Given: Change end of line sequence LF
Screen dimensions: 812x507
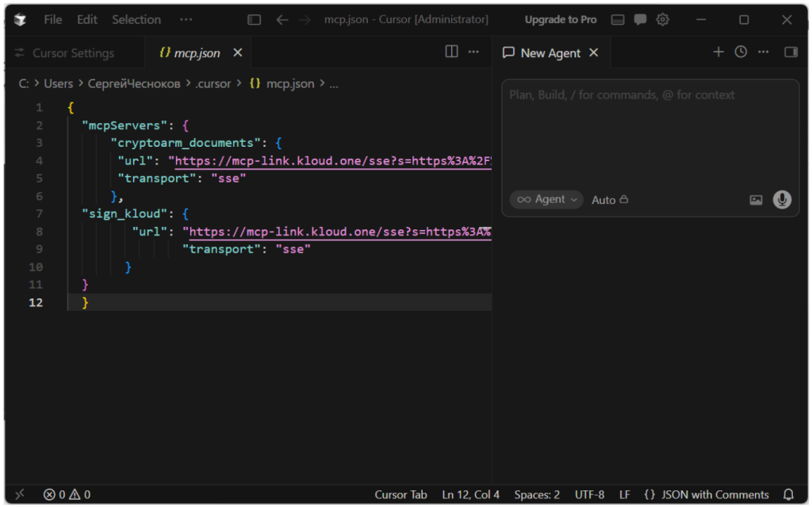Looking at the screenshot, I should pos(625,494).
